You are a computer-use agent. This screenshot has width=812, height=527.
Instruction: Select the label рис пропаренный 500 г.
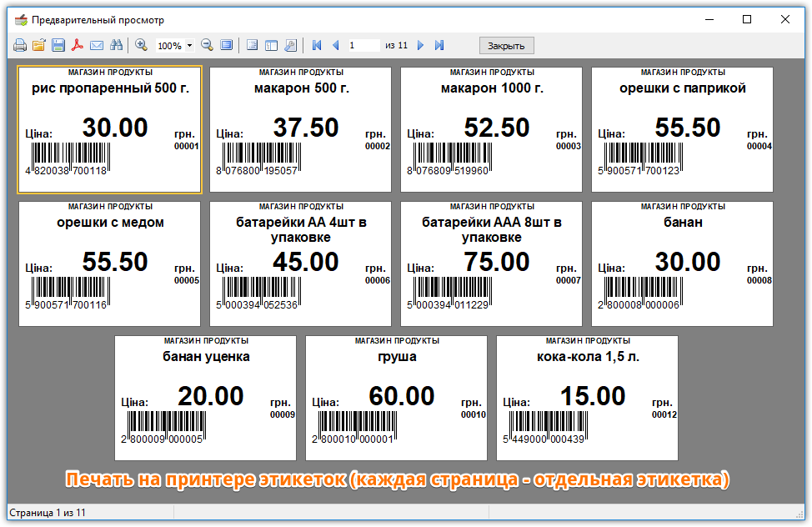click(110, 129)
